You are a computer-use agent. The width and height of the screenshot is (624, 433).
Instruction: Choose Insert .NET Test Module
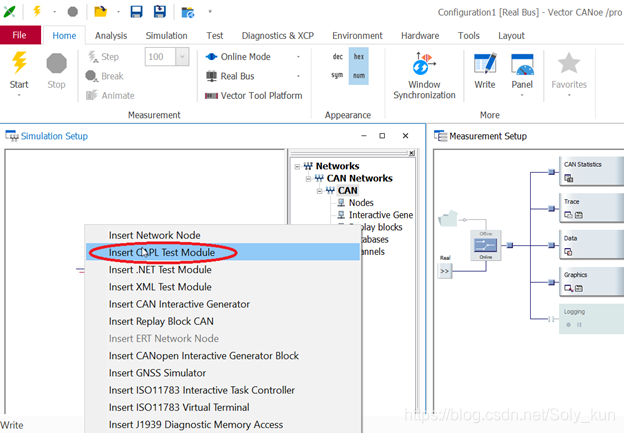click(223, 270)
